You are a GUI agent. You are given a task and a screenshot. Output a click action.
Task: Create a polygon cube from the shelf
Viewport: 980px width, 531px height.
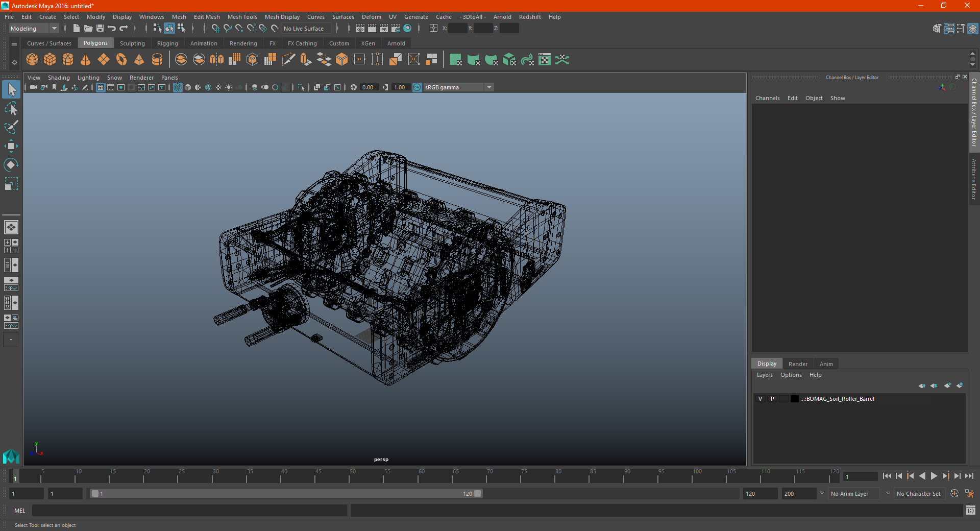click(x=50, y=60)
